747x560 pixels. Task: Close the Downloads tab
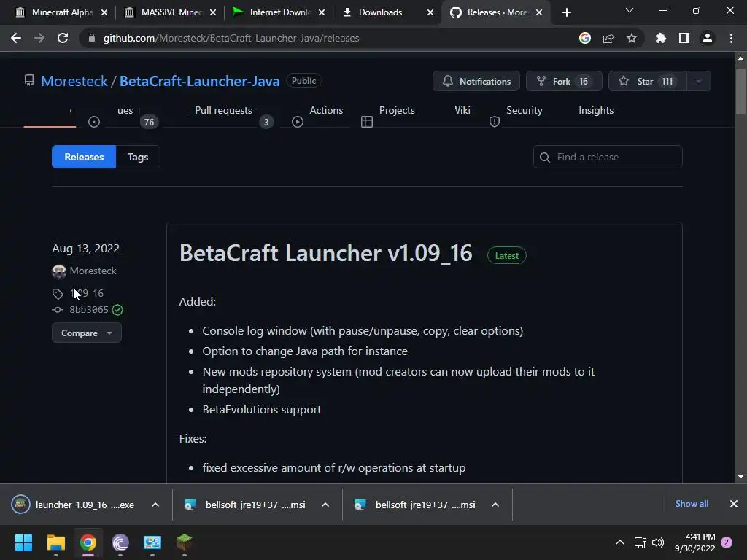tap(430, 12)
